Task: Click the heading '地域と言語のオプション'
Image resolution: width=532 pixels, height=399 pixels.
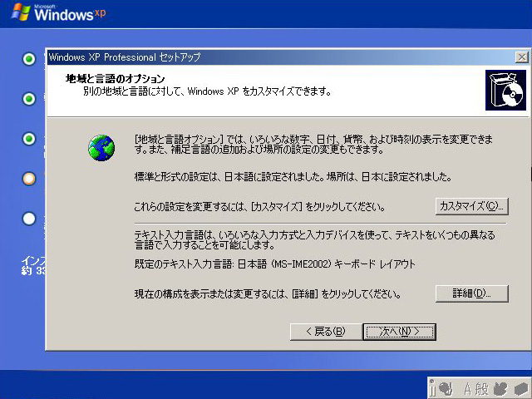Action: (115, 79)
